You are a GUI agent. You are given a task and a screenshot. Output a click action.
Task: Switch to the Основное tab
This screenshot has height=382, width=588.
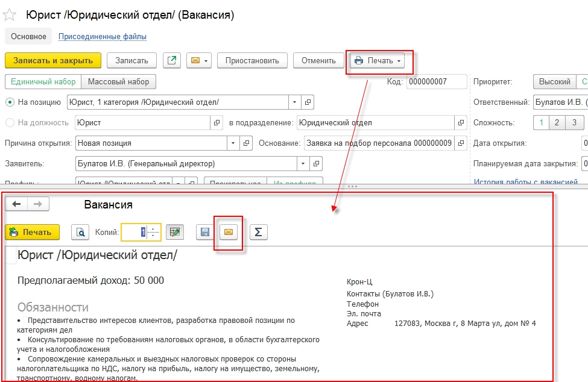point(28,37)
